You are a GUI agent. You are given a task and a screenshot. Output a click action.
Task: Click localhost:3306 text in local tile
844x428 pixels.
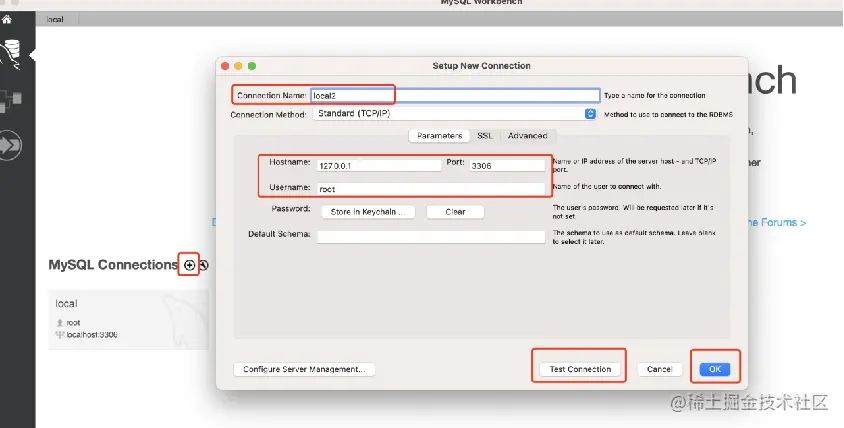[92, 335]
